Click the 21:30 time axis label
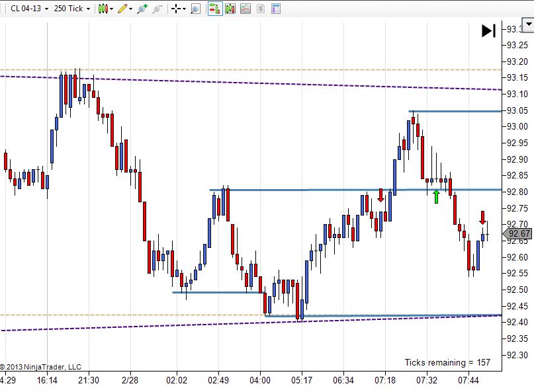 coord(89,380)
